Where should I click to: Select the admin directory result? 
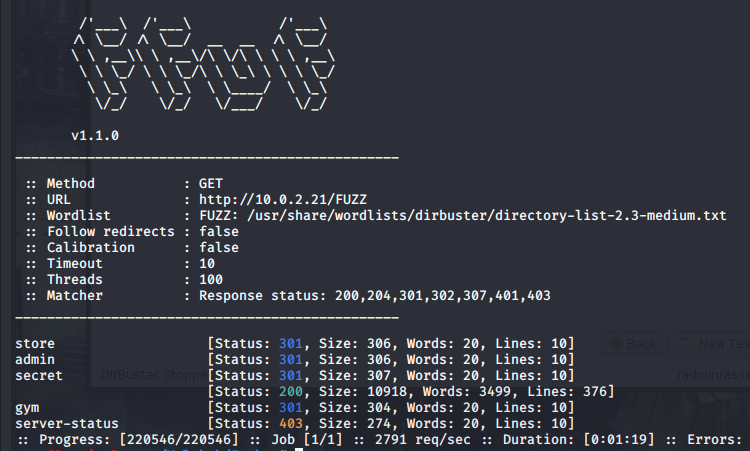[x=35, y=359]
